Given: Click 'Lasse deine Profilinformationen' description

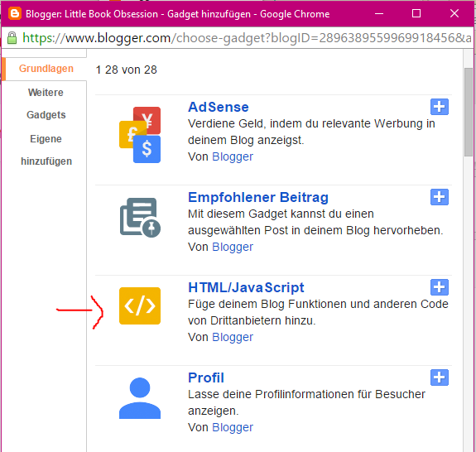Looking at the screenshot, I should pyautogui.click(x=306, y=402).
